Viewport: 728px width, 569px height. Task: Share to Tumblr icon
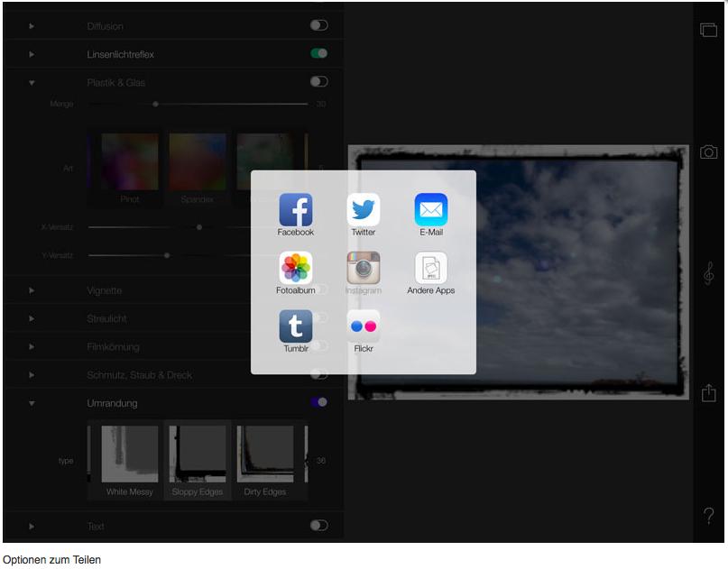click(x=295, y=326)
